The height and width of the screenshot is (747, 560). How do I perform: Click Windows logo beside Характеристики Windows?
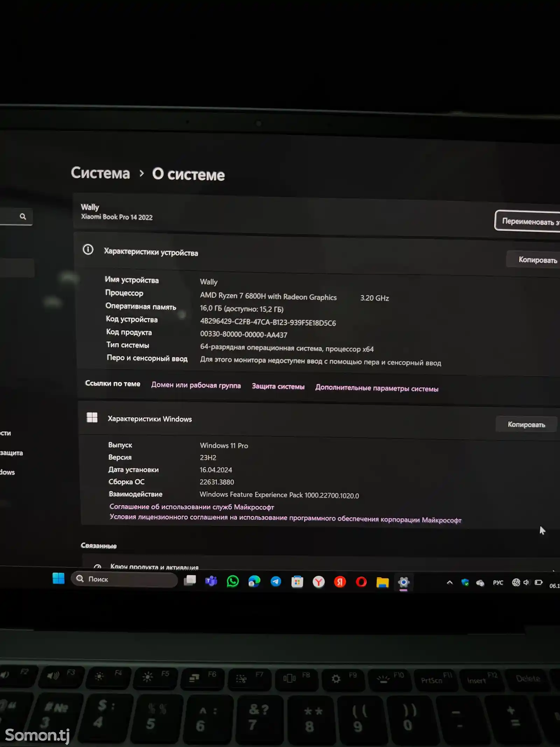point(92,417)
